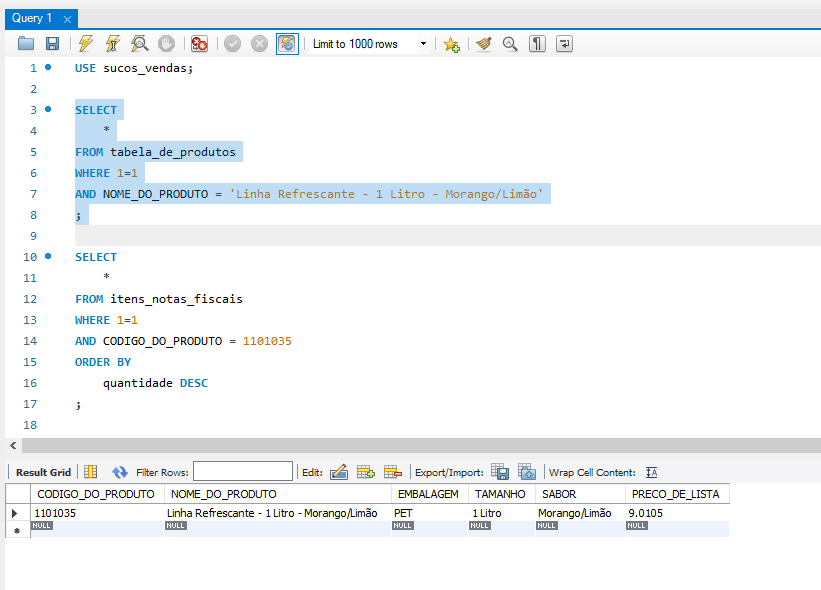The width and height of the screenshot is (821, 590).
Task: Click the Beautify query broom icon
Action: point(484,44)
